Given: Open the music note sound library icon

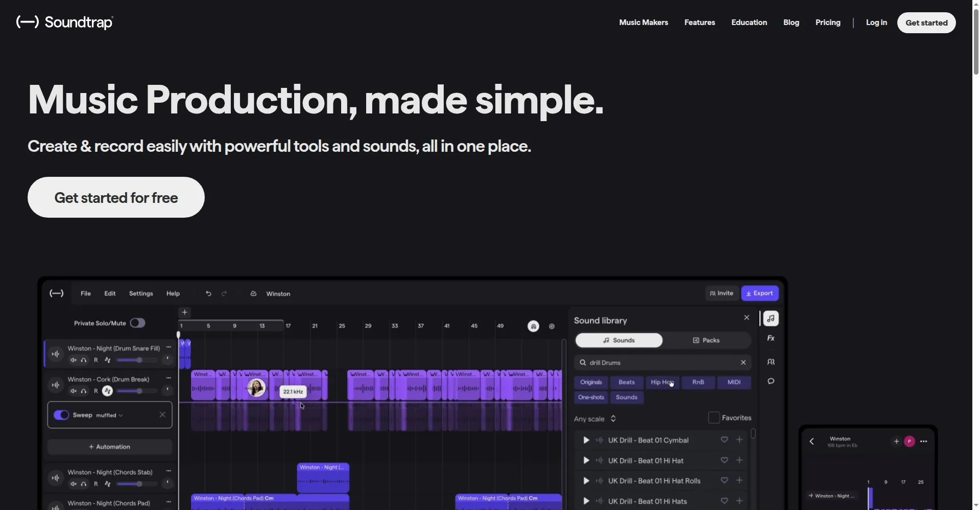Looking at the screenshot, I should (771, 318).
